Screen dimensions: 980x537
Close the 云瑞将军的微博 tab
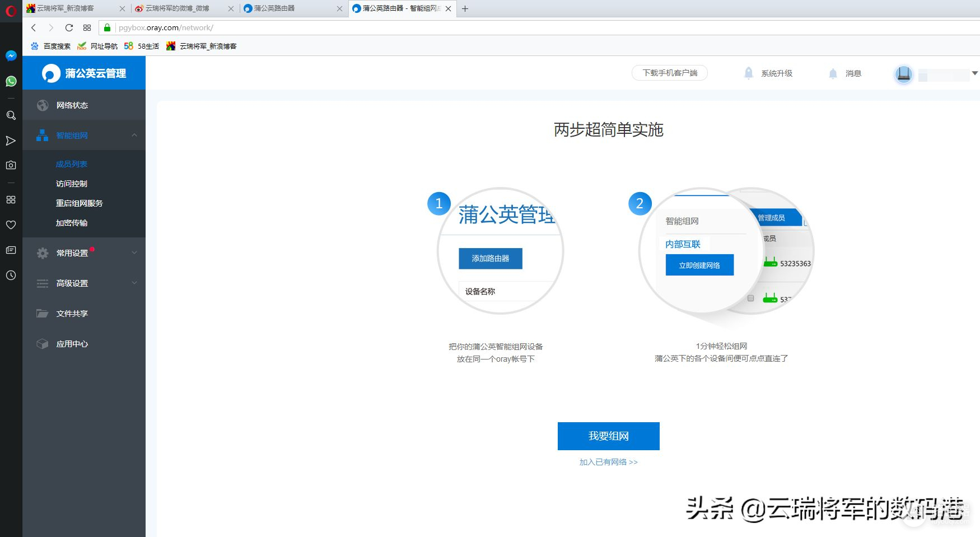231,8
